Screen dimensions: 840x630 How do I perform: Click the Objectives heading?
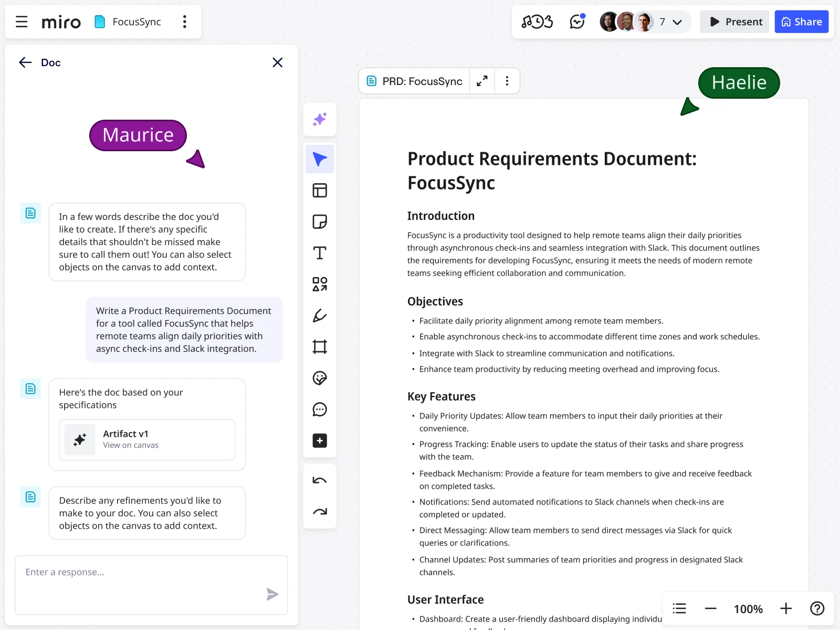pos(435,301)
